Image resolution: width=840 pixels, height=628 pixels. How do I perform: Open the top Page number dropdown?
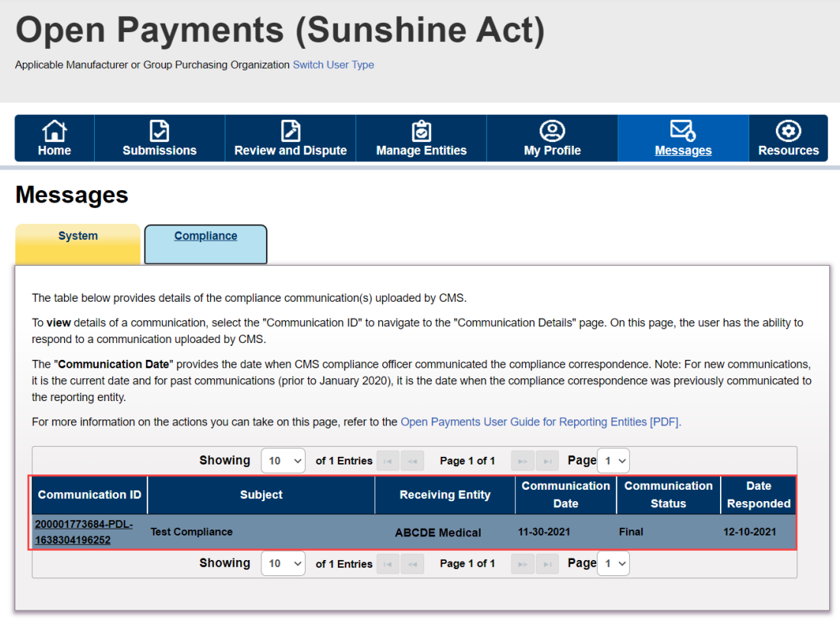point(613,461)
